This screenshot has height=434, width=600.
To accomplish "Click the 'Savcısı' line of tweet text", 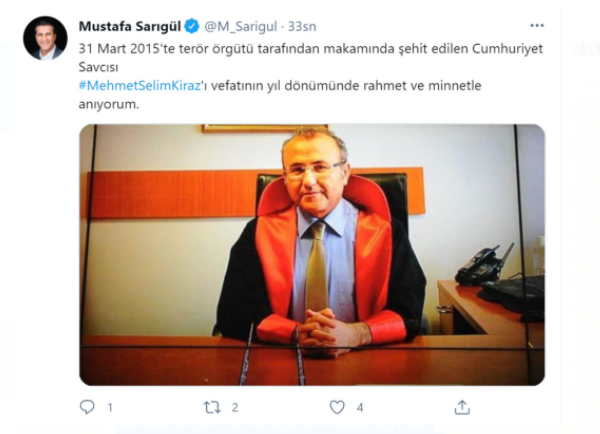I will [x=98, y=67].
